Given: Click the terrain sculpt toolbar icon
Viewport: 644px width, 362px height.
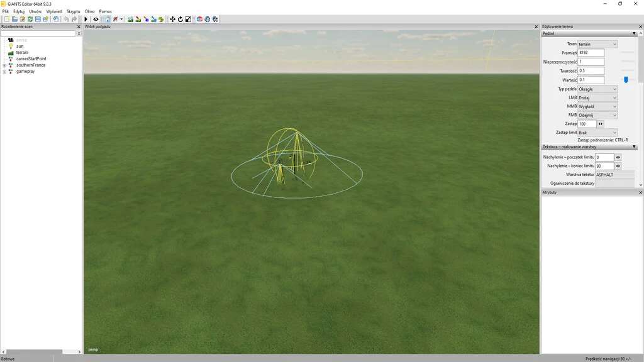Looking at the screenshot, I should coord(130,19).
